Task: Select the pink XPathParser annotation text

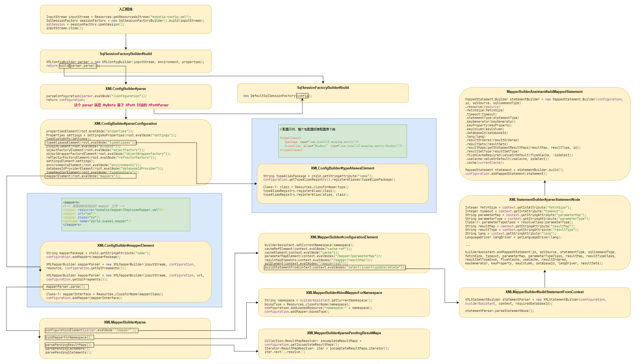Action: point(121,105)
